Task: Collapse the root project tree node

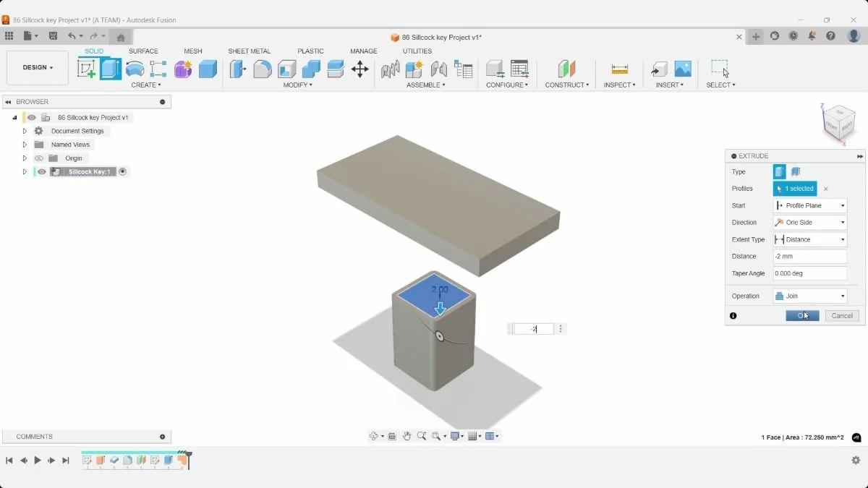Action: (14, 117)
